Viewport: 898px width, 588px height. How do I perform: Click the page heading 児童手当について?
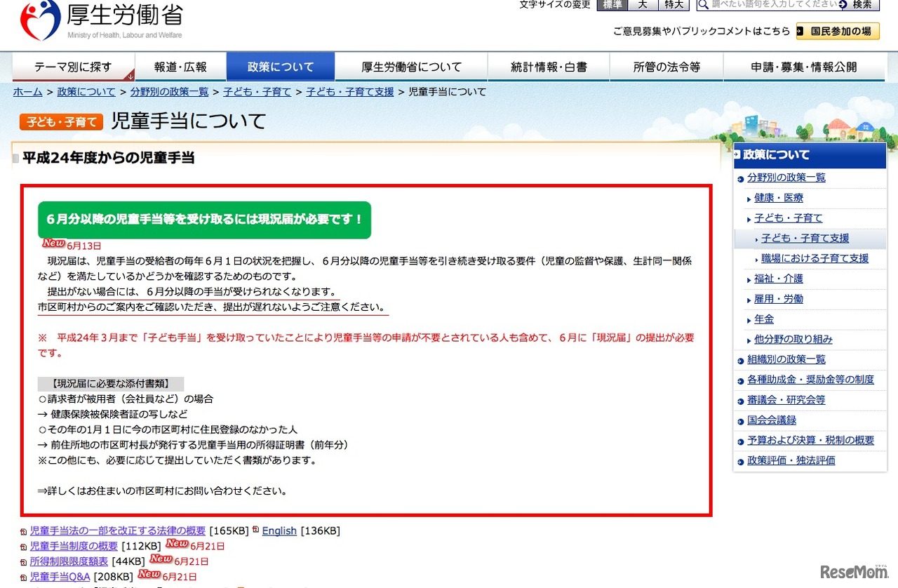[189, 121]
